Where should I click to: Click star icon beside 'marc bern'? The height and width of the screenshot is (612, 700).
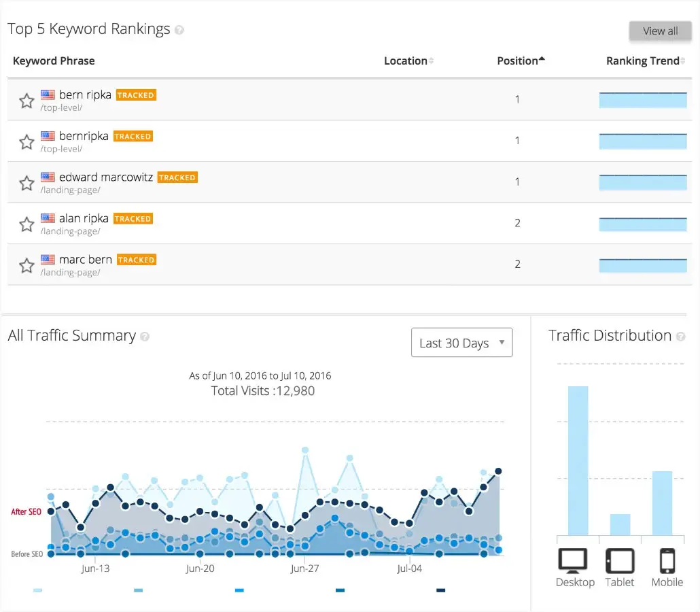(27, 265)
